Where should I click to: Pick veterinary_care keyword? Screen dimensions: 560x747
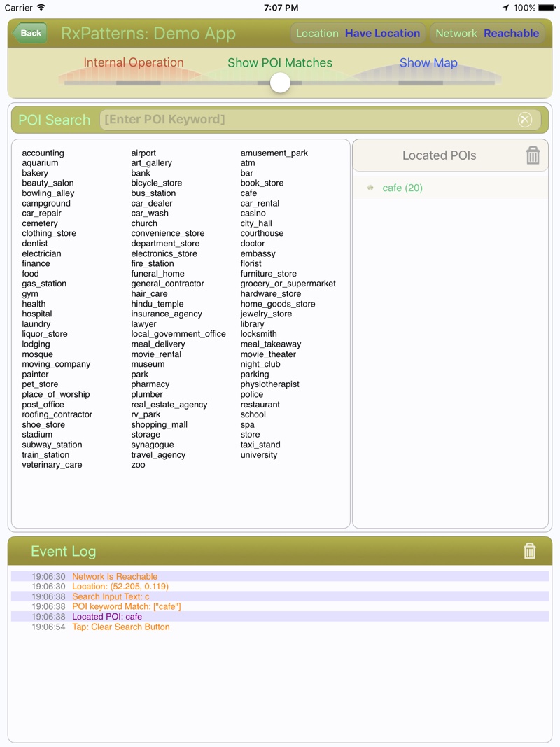(x=52, y=465)
